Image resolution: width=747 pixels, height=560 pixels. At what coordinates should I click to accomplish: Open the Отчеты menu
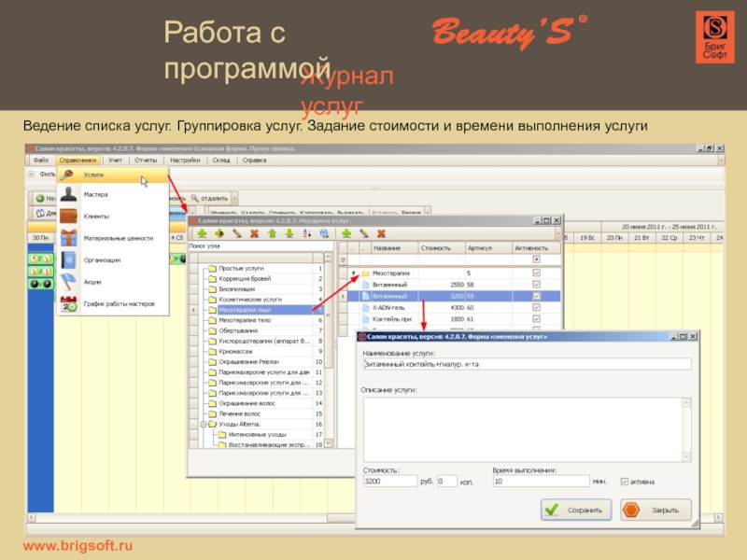[x=146, y=161]
